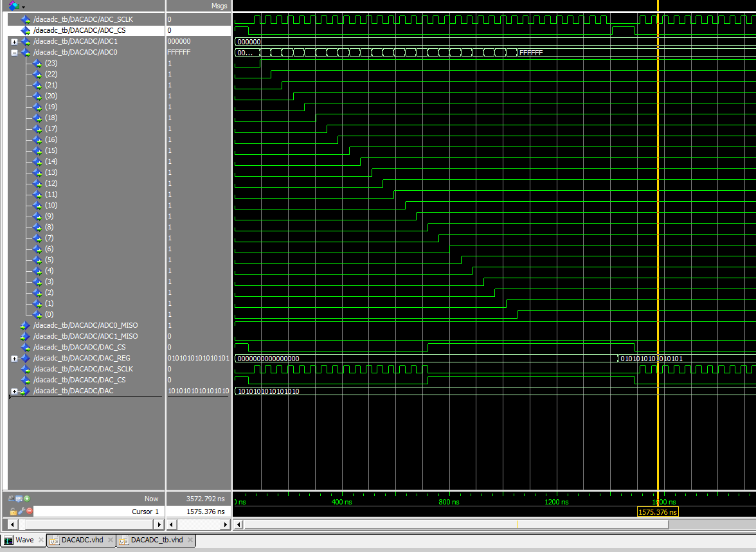Expand the DAC_REG bus
This screenshot has height=552, width=756.
(14, 359)
